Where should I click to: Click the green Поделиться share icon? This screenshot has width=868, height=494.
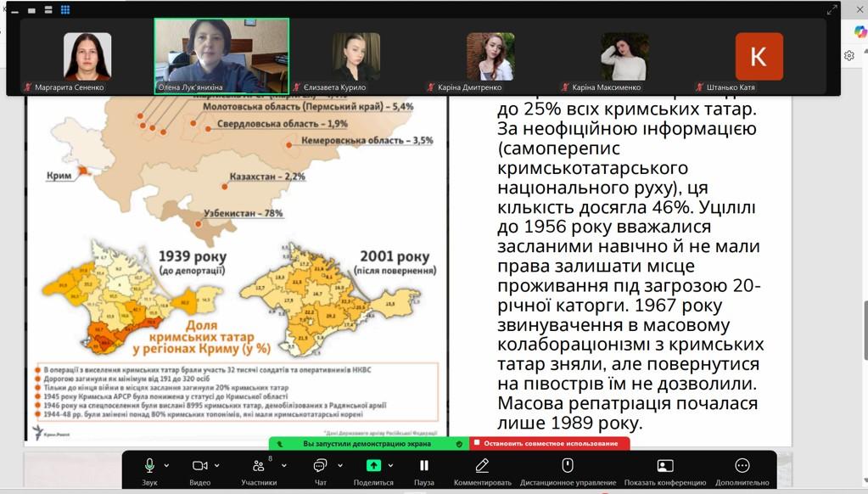coord(373,466)
